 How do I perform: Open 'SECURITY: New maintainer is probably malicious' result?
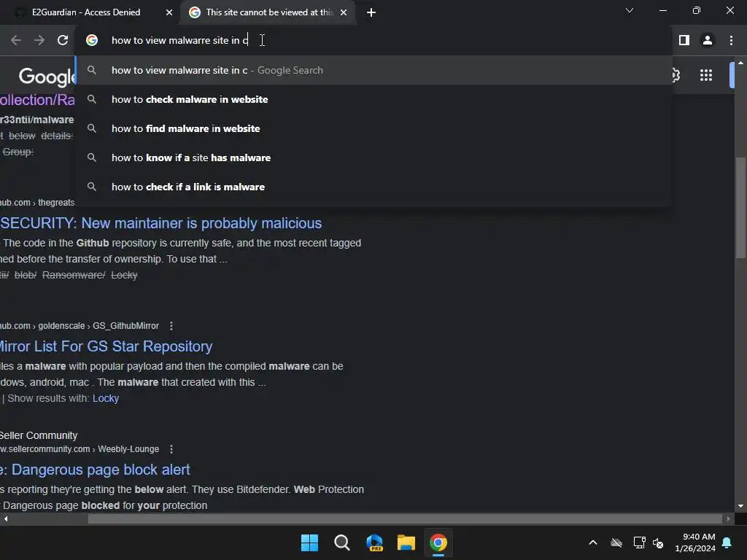click(x=161, y=223)
